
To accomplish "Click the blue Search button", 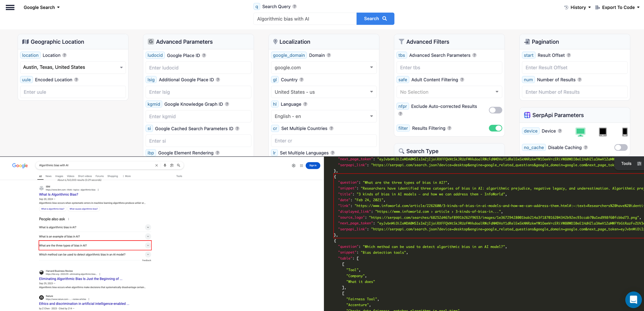I will [x=375, y=19].
